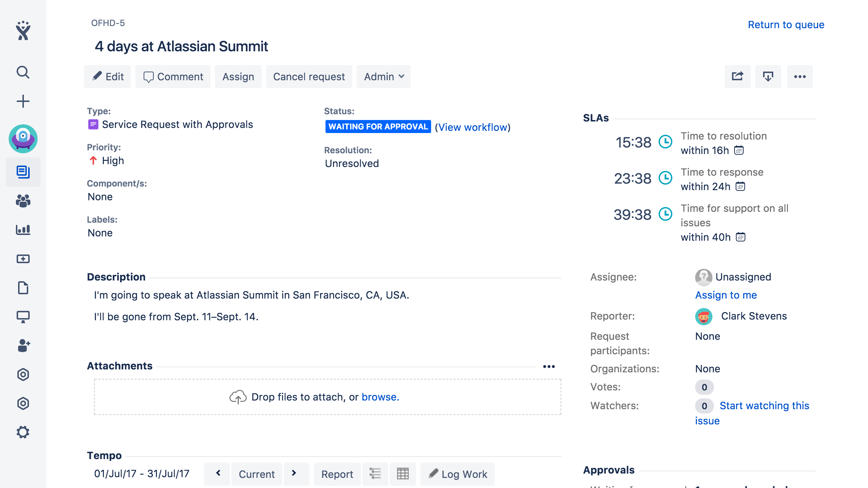The image size is (868, 488).
Task: Click the search magnifier in sidebar
Action: coord(23,72)
